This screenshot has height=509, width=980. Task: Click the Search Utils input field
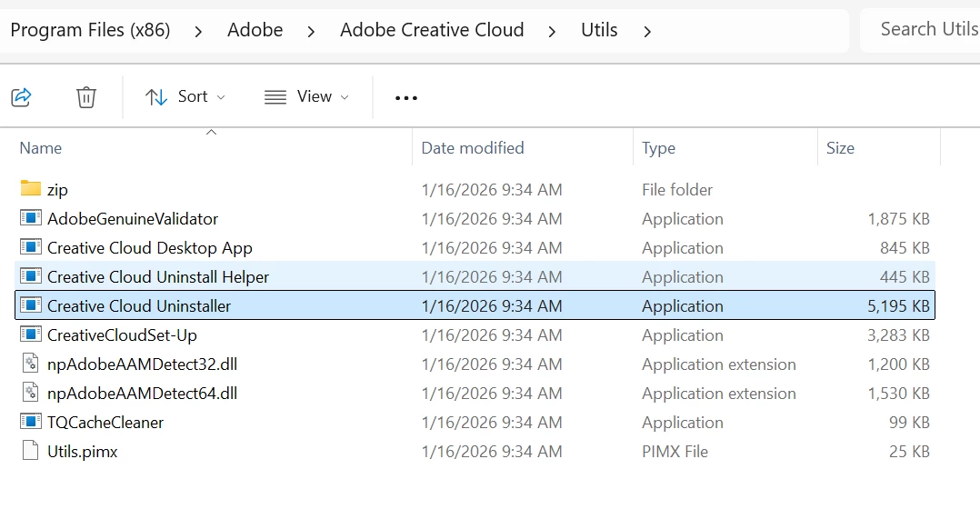[x=923, y=29]
